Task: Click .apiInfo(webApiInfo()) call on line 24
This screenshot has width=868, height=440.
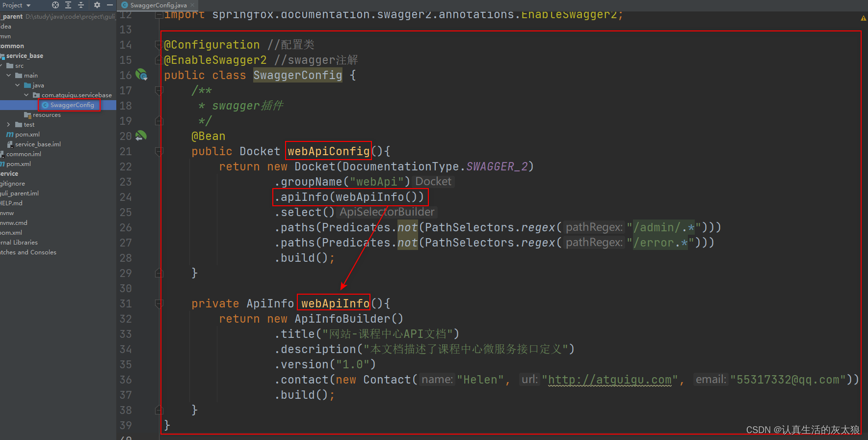Action: (x=349, y=197)
